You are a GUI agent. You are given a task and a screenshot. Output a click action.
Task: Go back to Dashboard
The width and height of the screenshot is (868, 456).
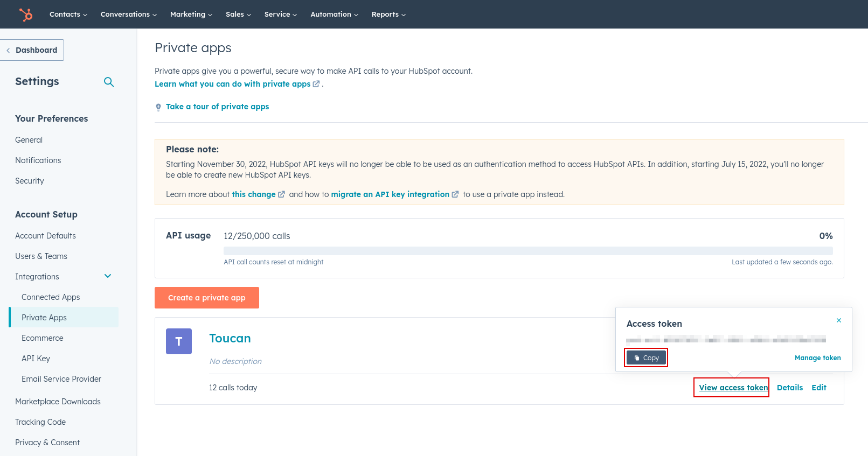tap(32, 50)
